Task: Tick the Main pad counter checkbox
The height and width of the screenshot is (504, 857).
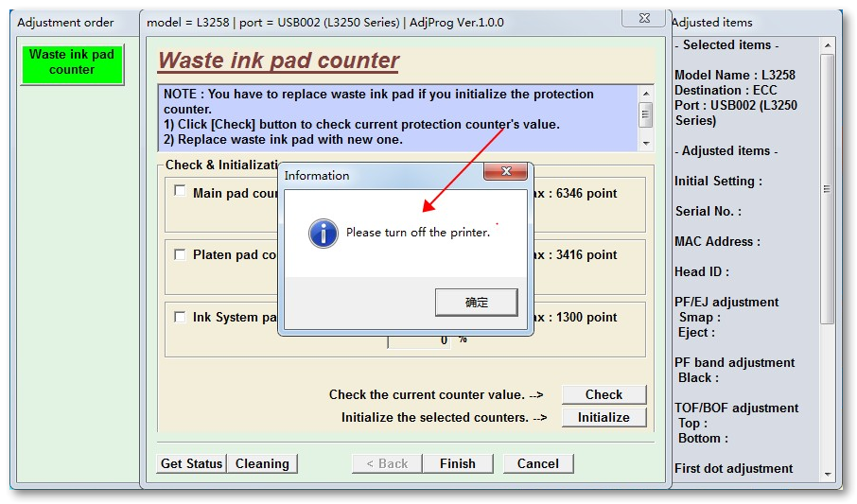Action: pos(180,191)
